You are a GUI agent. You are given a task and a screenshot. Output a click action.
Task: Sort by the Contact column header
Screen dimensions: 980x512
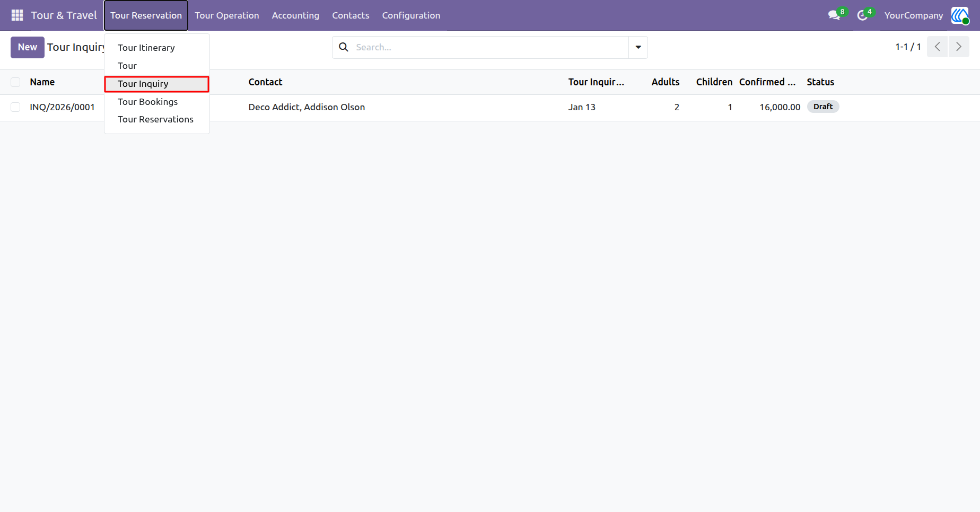(265, 82)
